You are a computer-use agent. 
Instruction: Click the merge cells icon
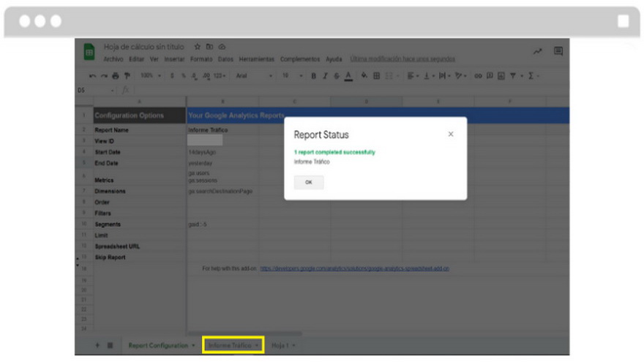pyautogui.click(x=389, y=76)
